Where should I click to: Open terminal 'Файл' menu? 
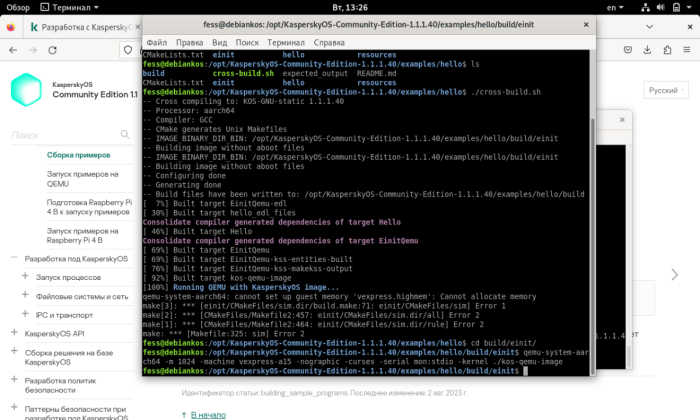157,42
